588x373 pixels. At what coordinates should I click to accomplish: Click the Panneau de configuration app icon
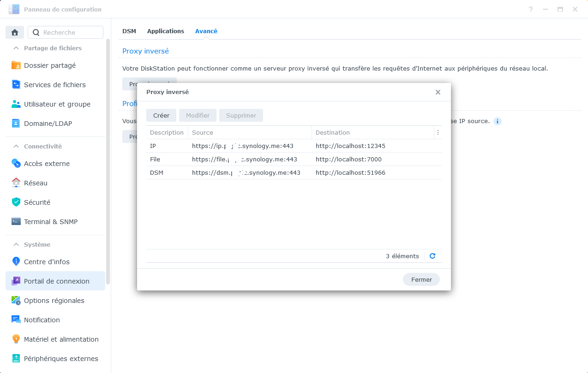(14, 9)
